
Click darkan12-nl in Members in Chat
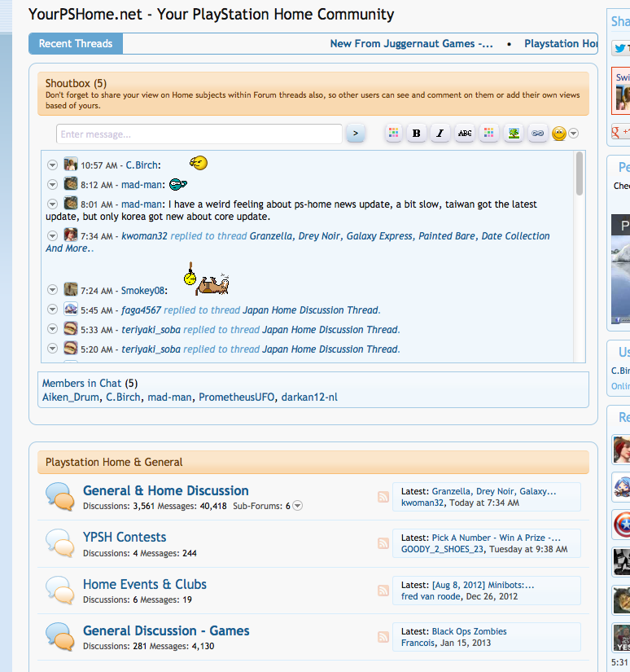point(309,397)
